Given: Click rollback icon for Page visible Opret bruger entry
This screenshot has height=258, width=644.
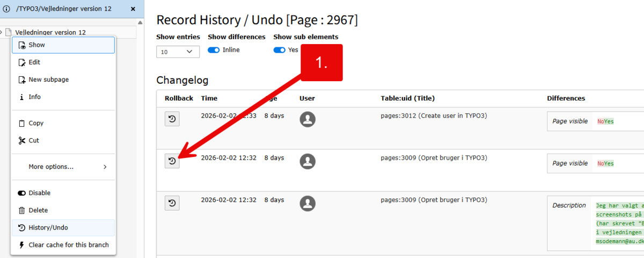Looking at the screenshot, I should [x=172, y=161].
